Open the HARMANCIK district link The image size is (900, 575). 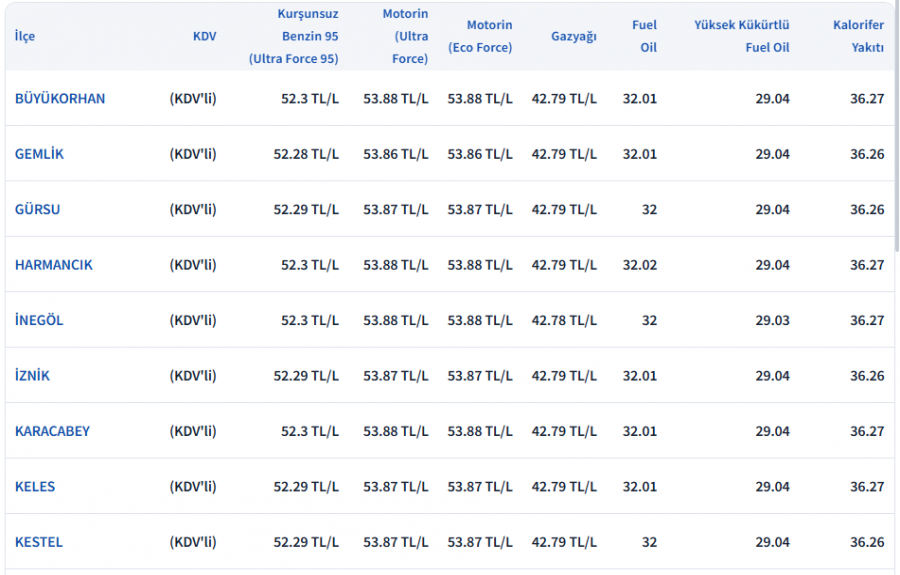53,265
